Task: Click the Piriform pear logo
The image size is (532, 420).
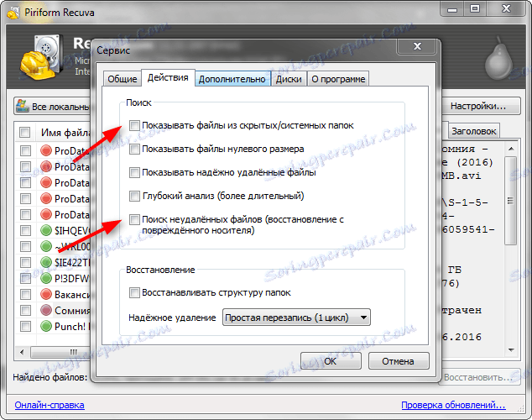Action: (x=498, y=58)
